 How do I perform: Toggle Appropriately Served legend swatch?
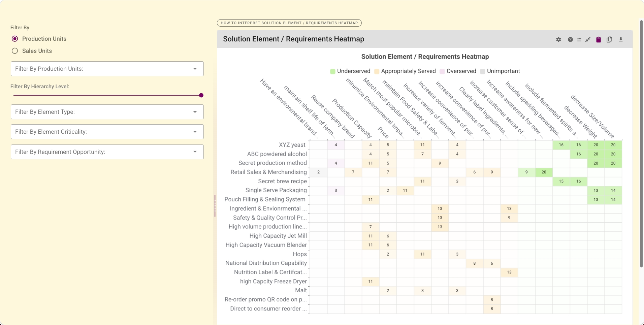pos(377,71)
